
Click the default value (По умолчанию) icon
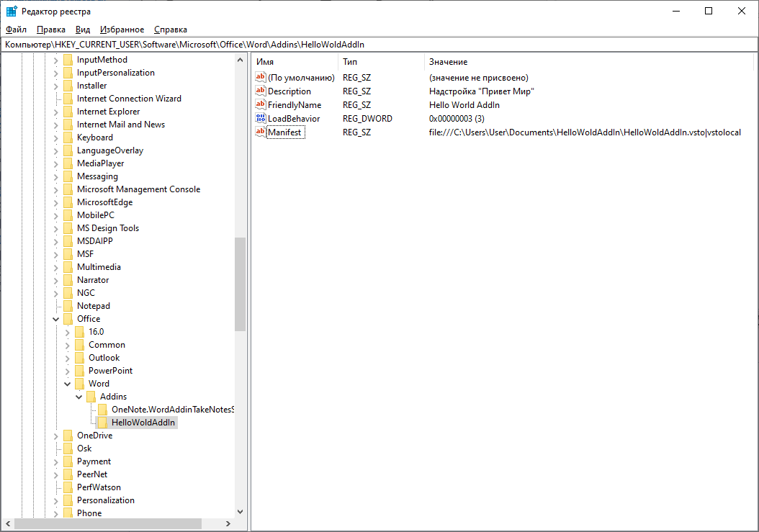click(261, 77)
